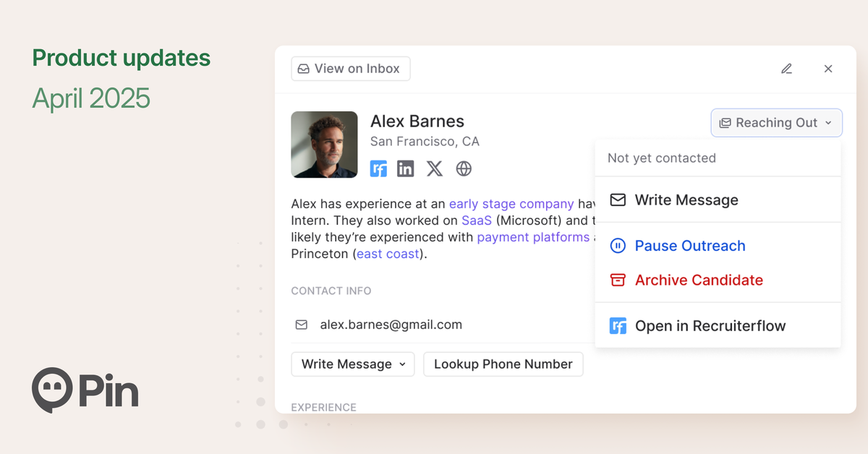Click the Pin logo
Viewport: 868px width, 454px height.
[85, 389]
